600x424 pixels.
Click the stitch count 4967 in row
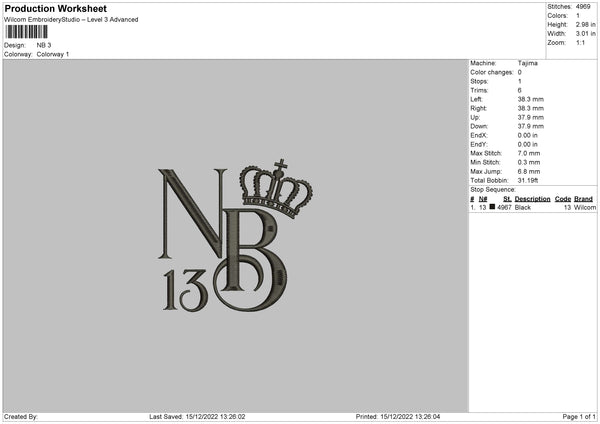click(504, 207)
